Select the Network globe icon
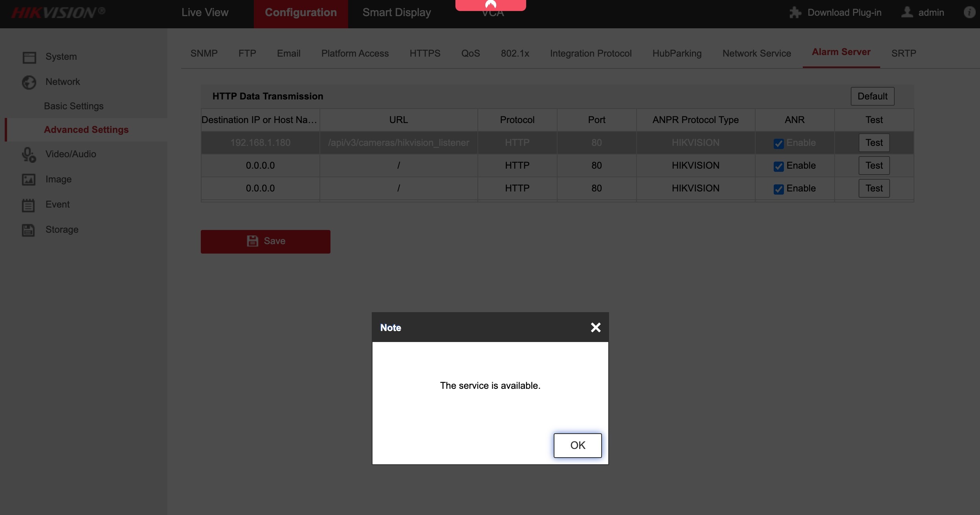The image size is (980, 515). pos(28,82)
